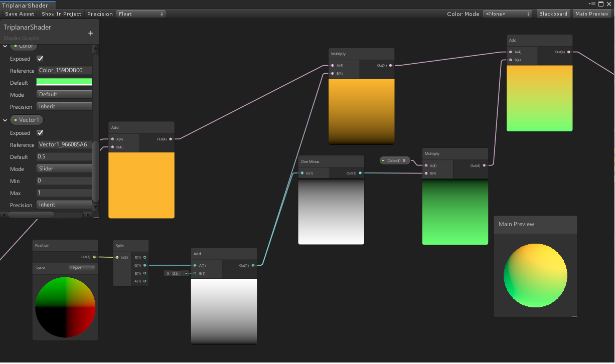
Task: Open Precision Inherit dropdown under Color property
Action: (65, 106)
